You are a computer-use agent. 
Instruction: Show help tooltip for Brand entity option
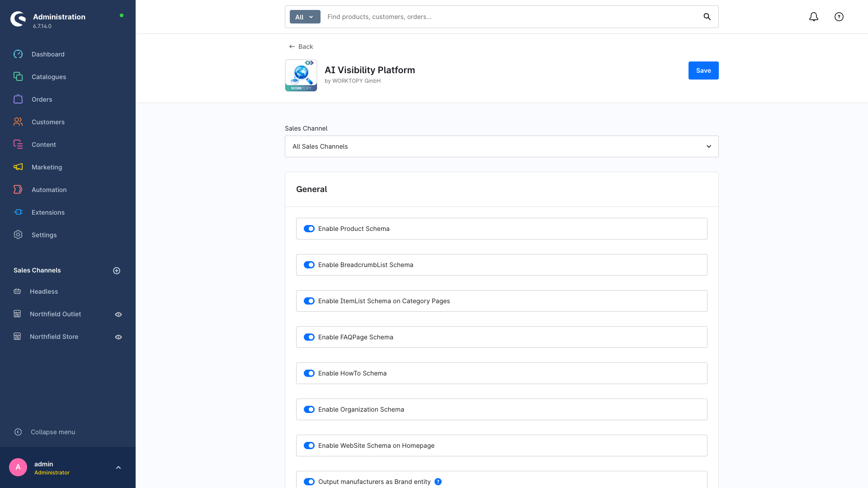coord(438,482)
